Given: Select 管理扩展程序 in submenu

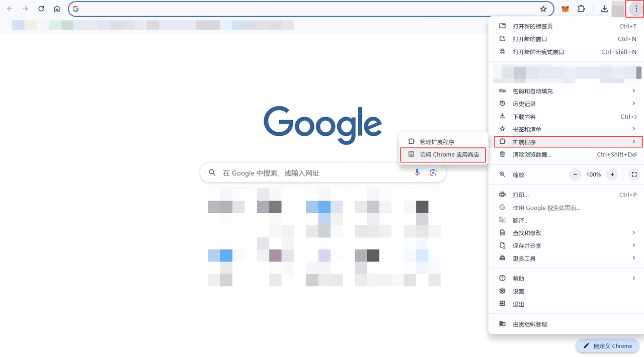Looking at the screenshot, I should pyautogui.click(x=443, y=142).
